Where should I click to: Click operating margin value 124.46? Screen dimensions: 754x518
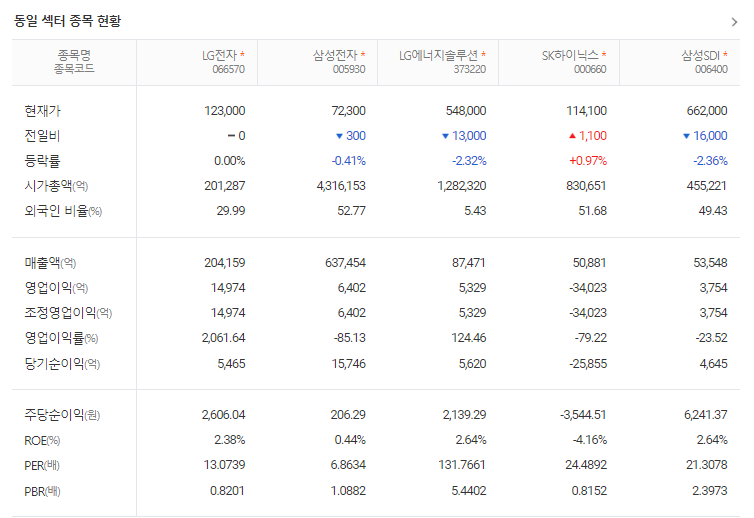click(x=468, y=338)
